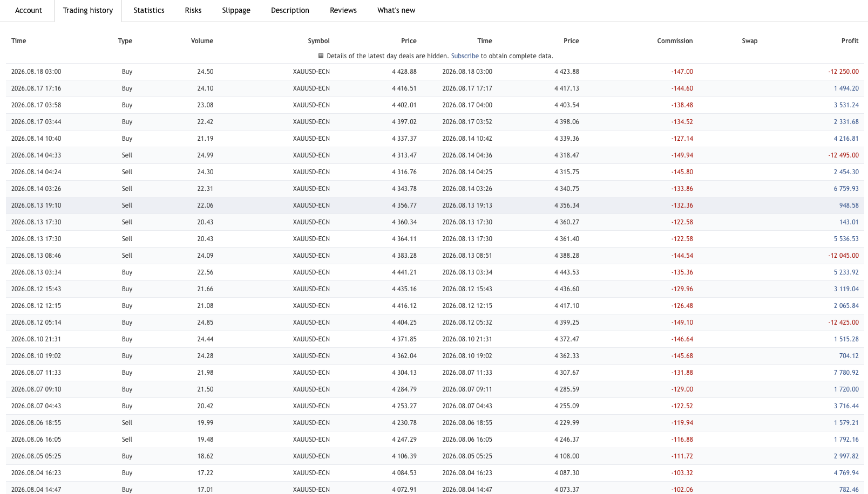Screen dimensions: 868x494
Task: Select the 2026.08.07 04:43 open time
Action: [36, 406]
